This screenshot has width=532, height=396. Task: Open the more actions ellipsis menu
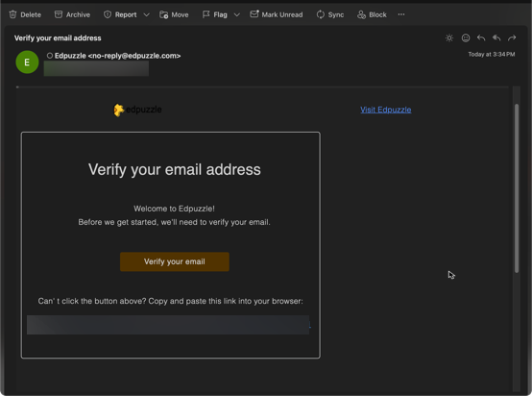pos(401,14)
